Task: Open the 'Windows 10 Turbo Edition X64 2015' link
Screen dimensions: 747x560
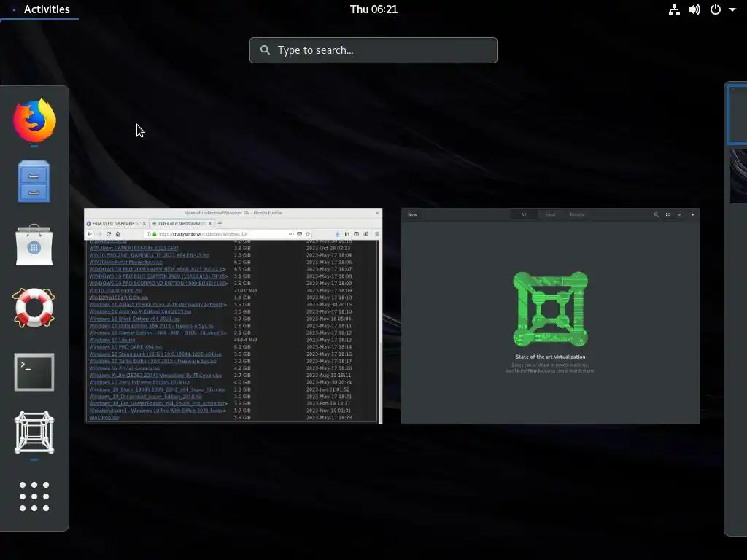Action: pos(153,361)
